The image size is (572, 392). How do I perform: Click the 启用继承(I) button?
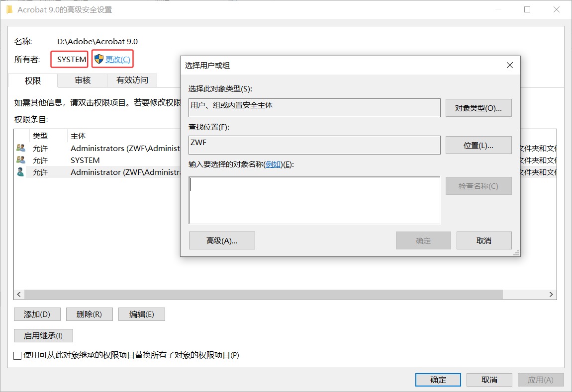point(43,335)
